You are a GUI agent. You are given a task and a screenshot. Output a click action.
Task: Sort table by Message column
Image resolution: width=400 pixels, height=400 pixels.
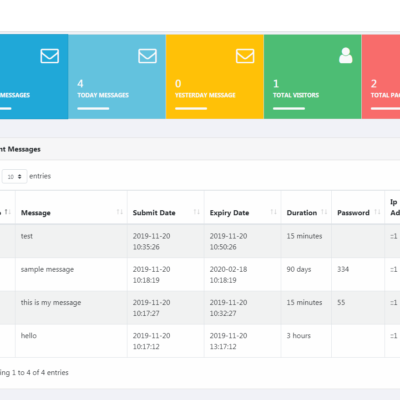[120, 212]
